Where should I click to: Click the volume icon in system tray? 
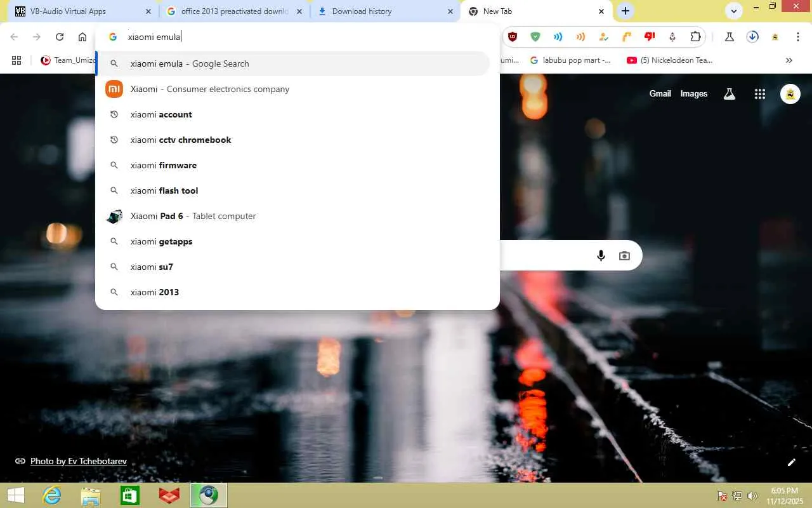tap(752, 496)
